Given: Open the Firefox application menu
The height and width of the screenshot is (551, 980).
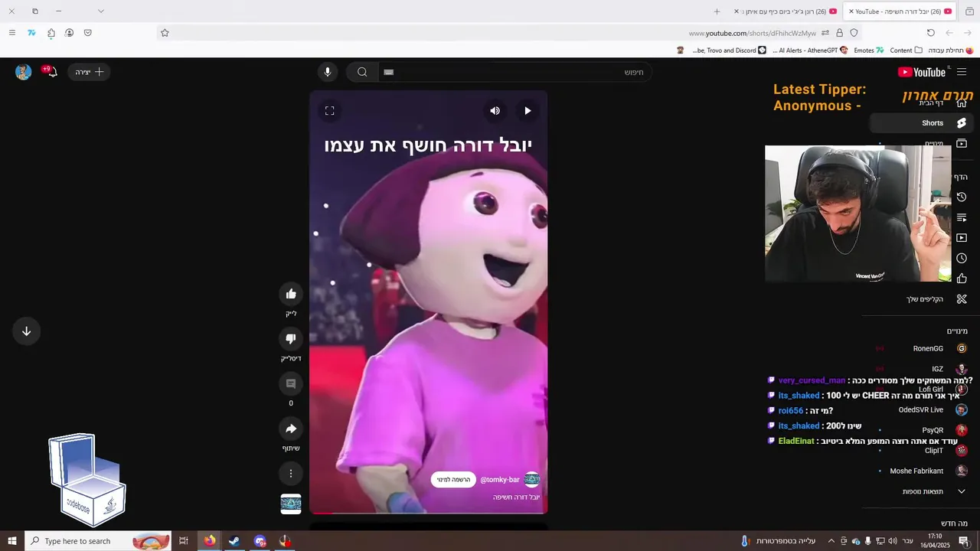Looking at the screenshot, I should (11, 33).
